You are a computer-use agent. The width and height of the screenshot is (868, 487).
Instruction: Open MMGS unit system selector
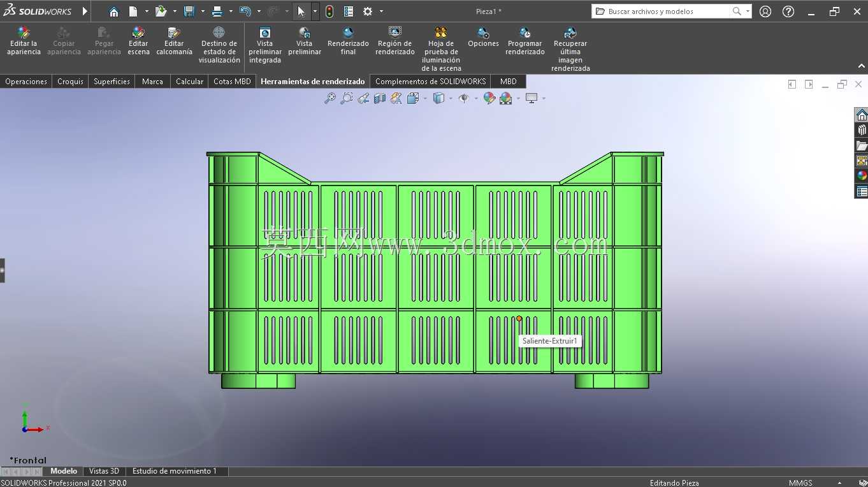coord(800,483)
